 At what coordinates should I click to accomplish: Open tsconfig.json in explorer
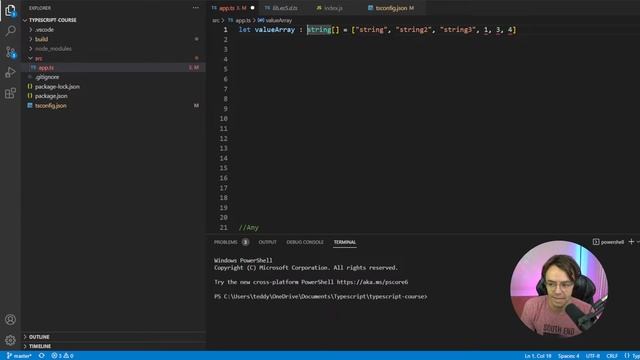[51, 106]
